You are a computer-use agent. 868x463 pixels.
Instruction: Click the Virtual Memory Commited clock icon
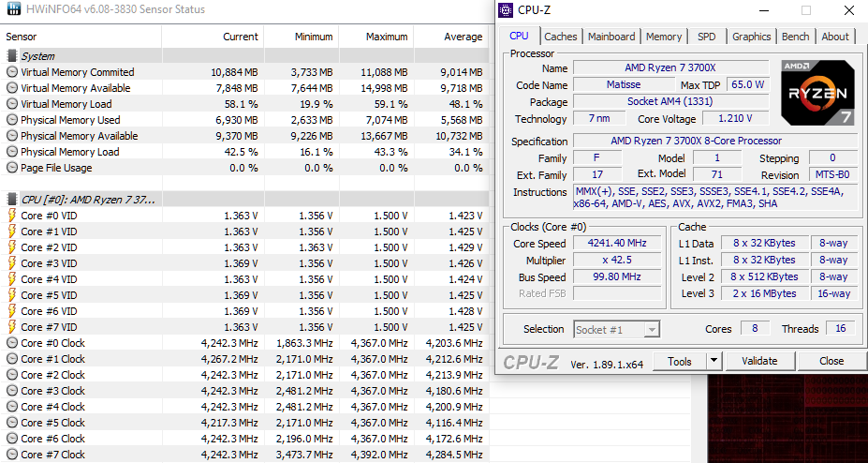point(11,72)
